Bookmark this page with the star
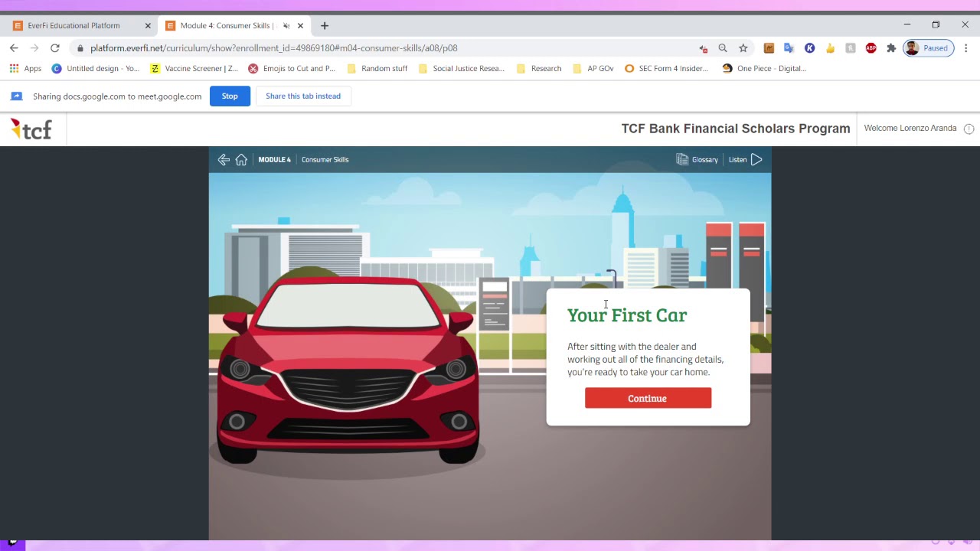980x551 pixels. point(743,48)
